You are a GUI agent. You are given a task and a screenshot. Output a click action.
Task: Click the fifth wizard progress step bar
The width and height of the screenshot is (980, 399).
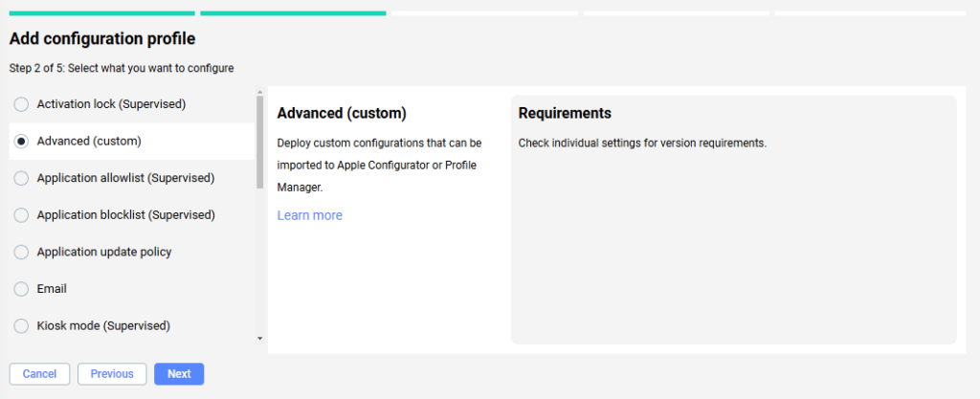tap(869, 13)
